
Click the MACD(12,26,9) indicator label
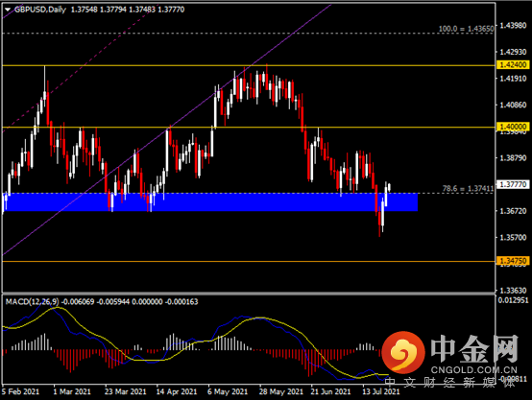coord(32,301)
